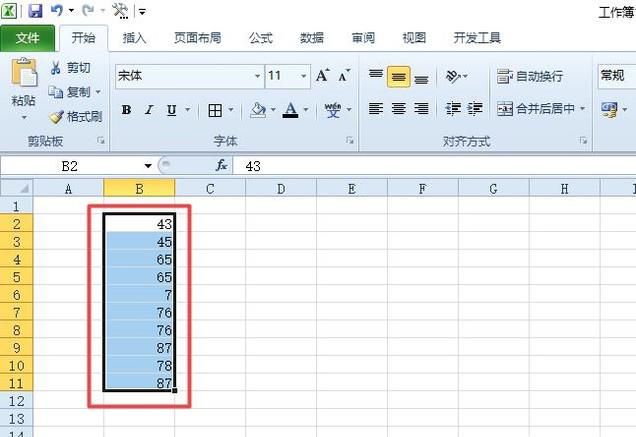
Task: Click 合并后居中 merge and center
Action: coord(536,109)
